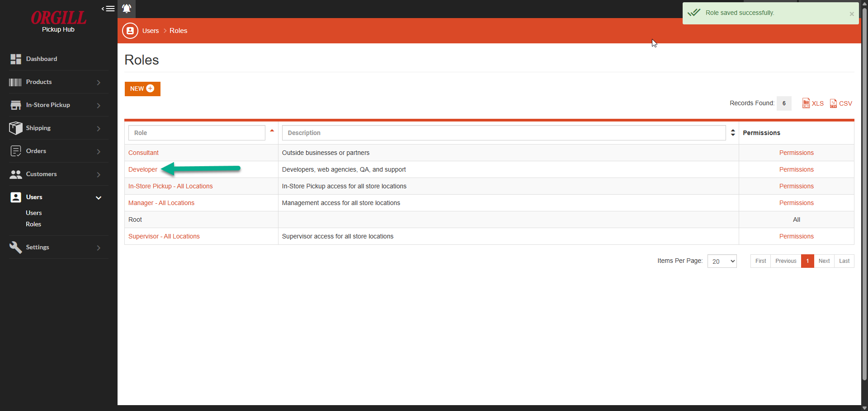The height and width of the screenshot is (411, 868).
Task: Open Dashboard using its grid icon
Action: pyautogui.click(x=15, y=59)
